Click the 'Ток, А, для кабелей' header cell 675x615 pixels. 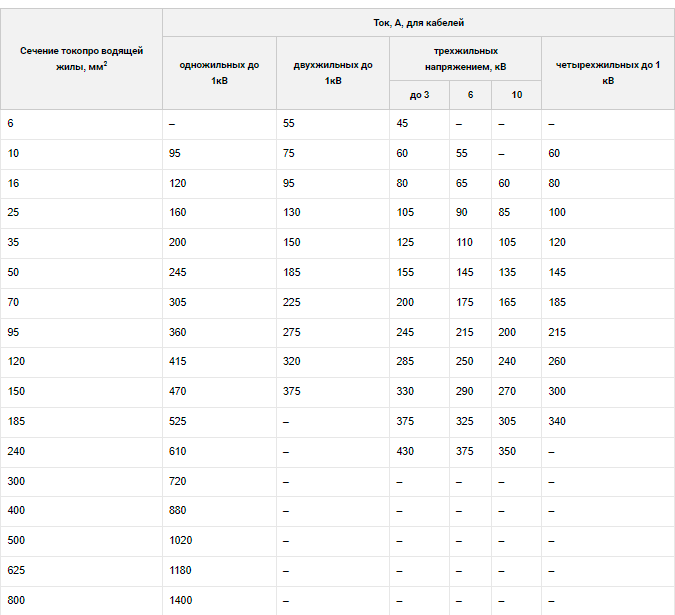click(x=418, y=23)
